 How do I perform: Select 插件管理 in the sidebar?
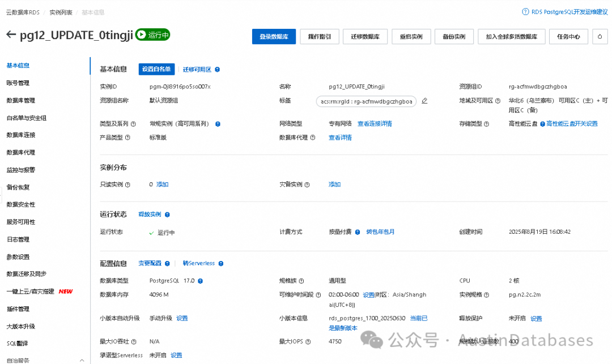coord(18,309)
